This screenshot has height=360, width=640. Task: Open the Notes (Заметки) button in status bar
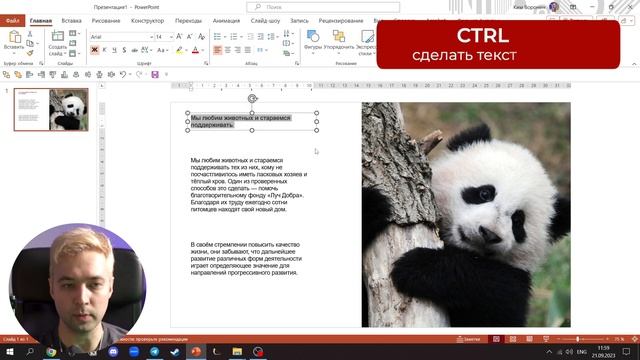coord(468,339)
